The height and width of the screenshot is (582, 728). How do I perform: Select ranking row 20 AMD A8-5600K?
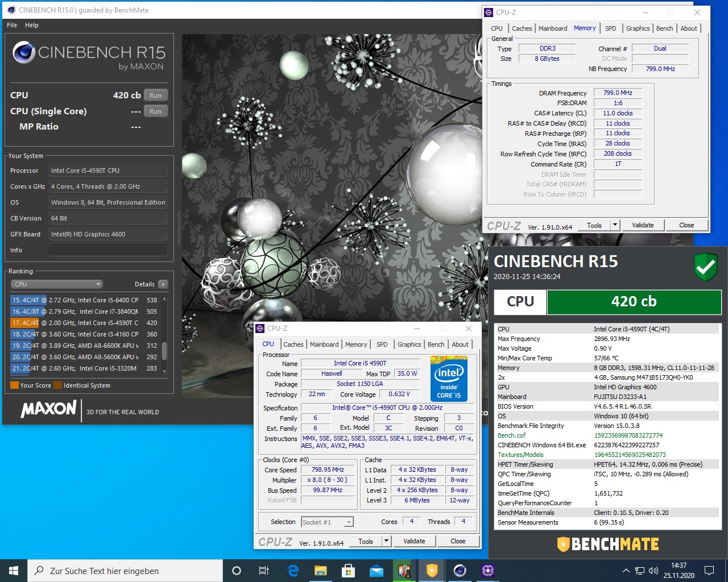pos(85,357)
